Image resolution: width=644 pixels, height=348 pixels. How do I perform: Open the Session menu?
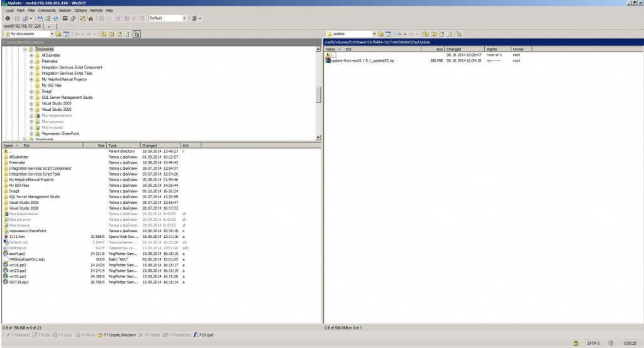tap(65, 10)
